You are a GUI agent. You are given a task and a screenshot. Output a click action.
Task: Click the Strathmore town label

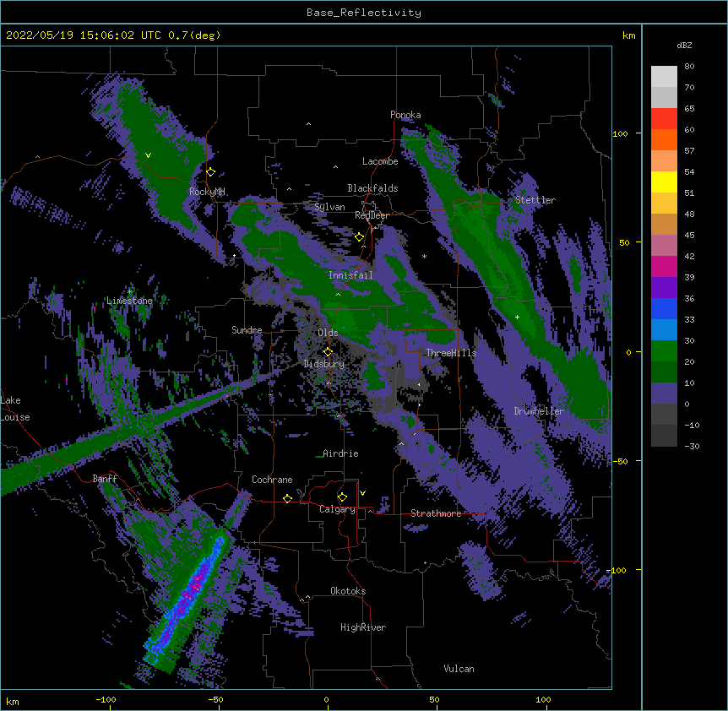pyautogui.click(x=436, y=513)
